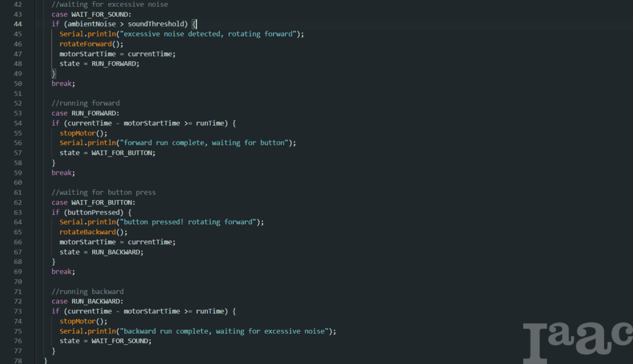Image resolution: width=633 pixels, height=364 pixels.
Task: Click the soundThreshold variable on line 44
Action: tap(158, 24)
